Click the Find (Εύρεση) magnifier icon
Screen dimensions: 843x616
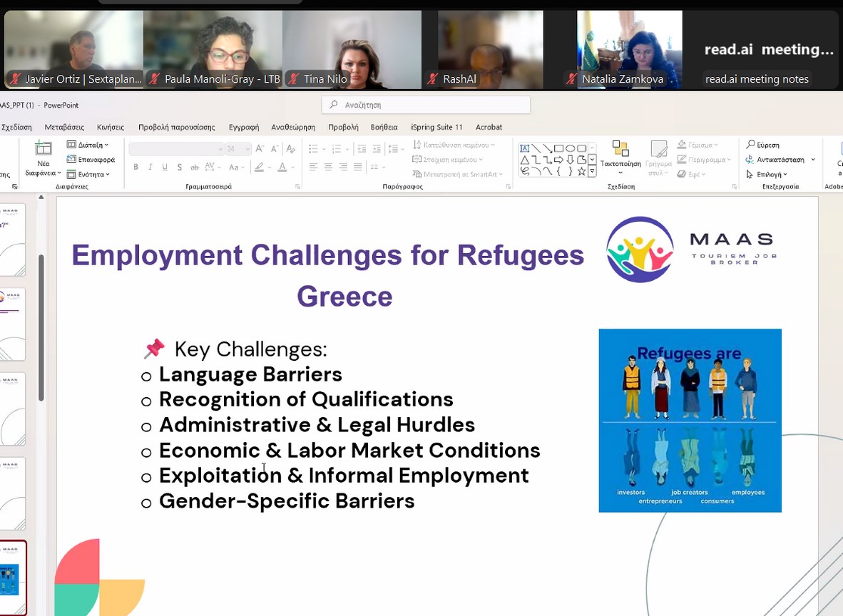point(750,145)
